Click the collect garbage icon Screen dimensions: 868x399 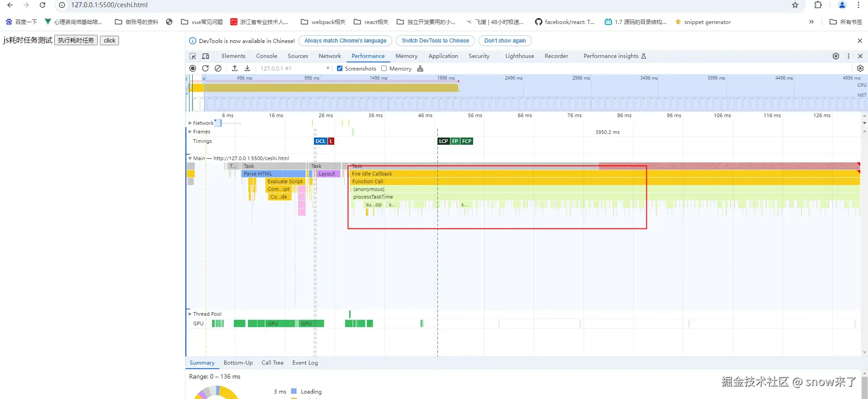[x=420, y=68]
